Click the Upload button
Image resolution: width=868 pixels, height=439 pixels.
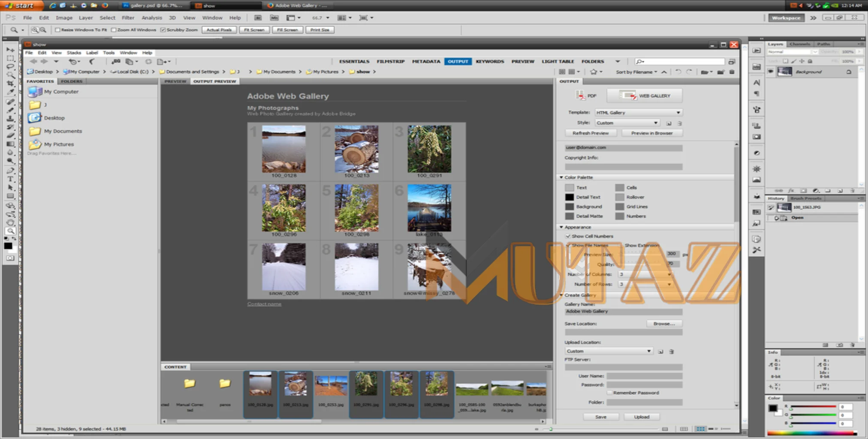tap(642, 417)
